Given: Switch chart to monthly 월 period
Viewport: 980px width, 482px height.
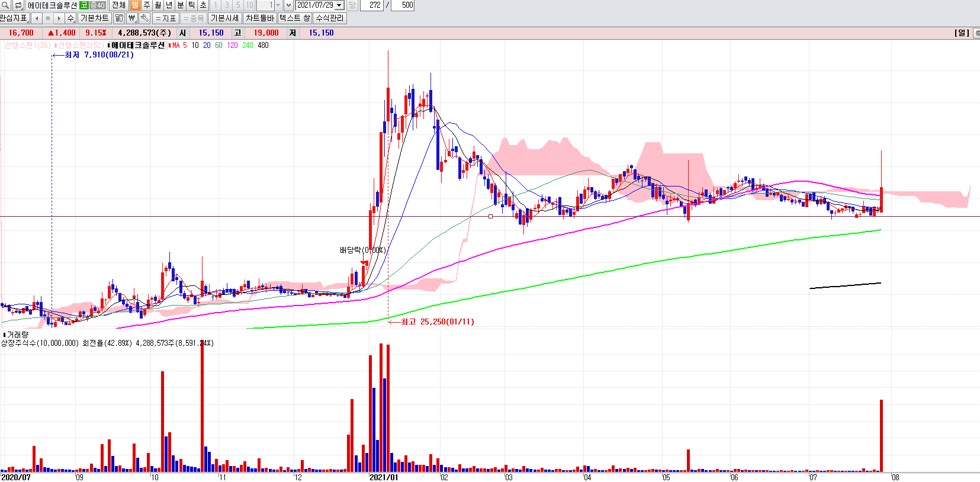Looking at the screenshot, I should (158, 5).
